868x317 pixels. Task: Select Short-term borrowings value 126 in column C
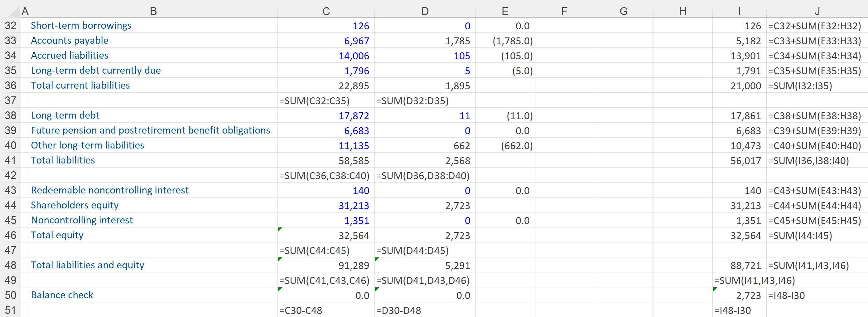360,26
